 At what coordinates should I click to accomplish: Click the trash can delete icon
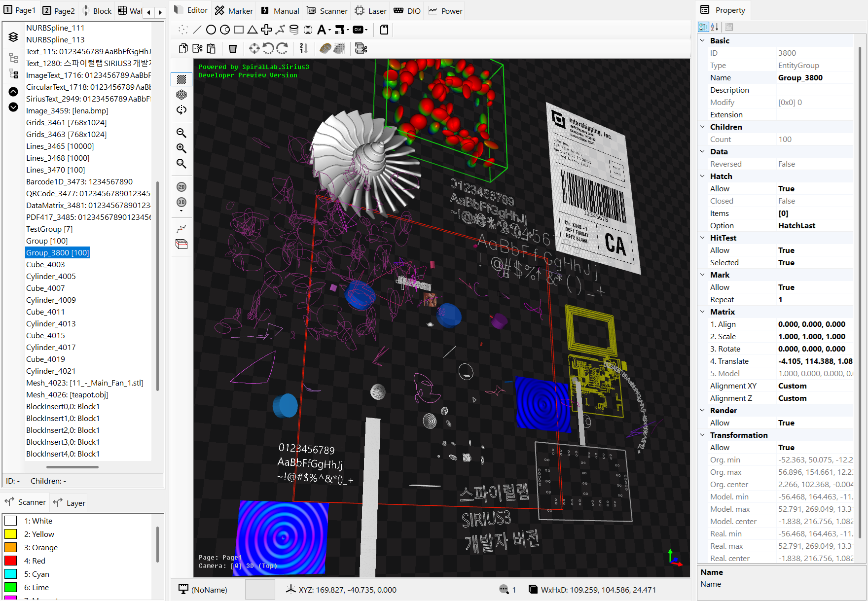(x=233, y=48)
